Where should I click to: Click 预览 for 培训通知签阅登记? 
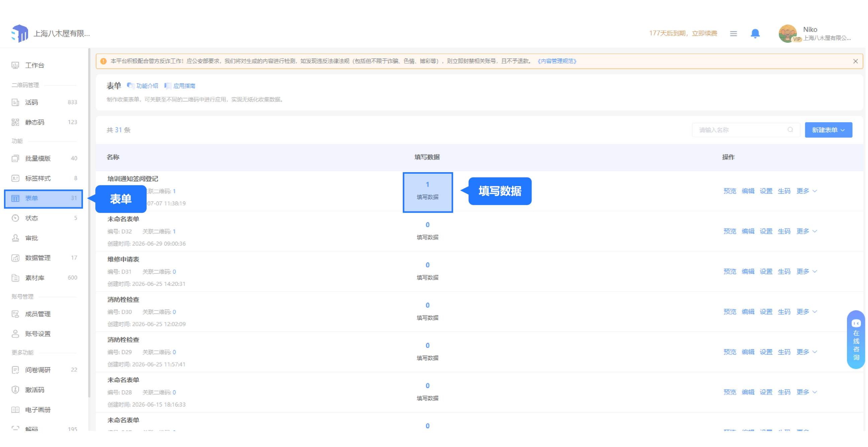pyautogui.click(x=729, y=191)
